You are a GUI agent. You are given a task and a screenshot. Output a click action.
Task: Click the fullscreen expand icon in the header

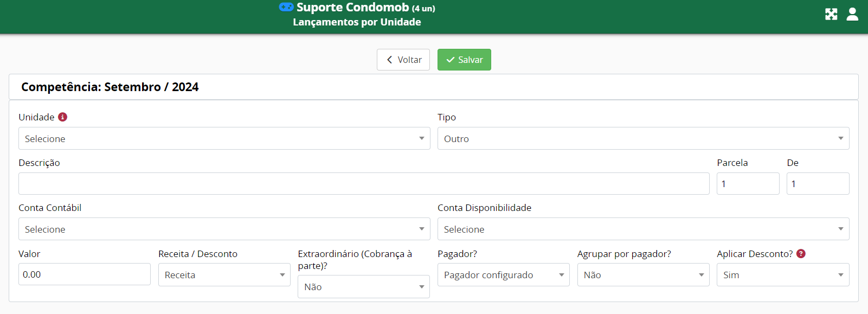pyautogui.click(x=831, y=14)
